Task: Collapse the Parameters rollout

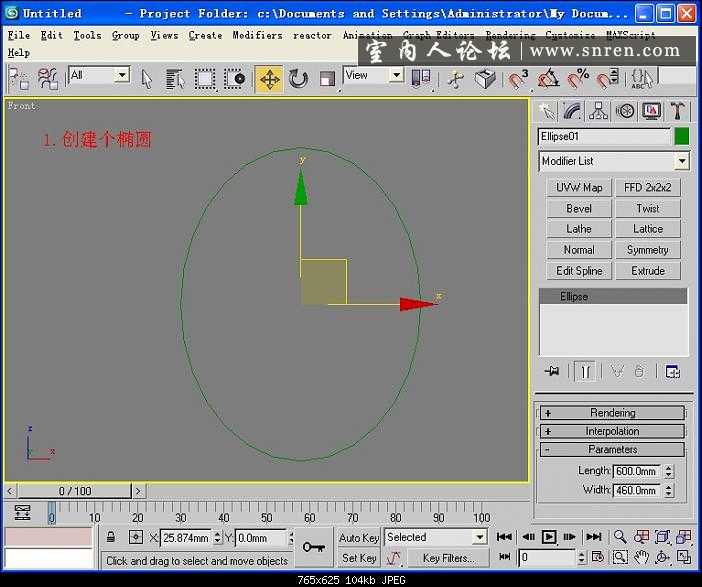Action: coord(612,450)
